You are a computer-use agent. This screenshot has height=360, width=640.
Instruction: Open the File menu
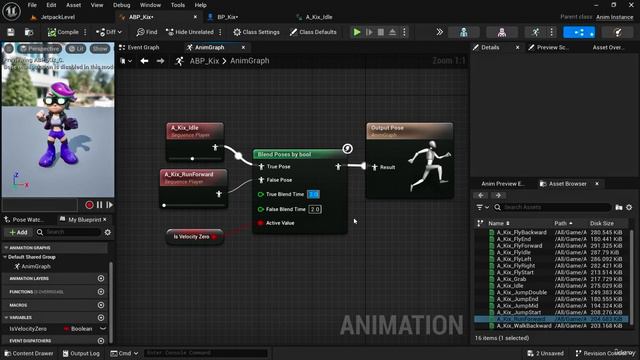32,5
